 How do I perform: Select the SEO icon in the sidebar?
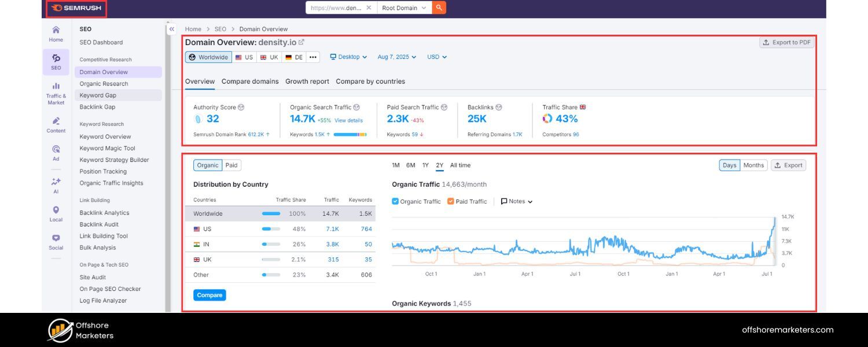[x=56, y=61]
